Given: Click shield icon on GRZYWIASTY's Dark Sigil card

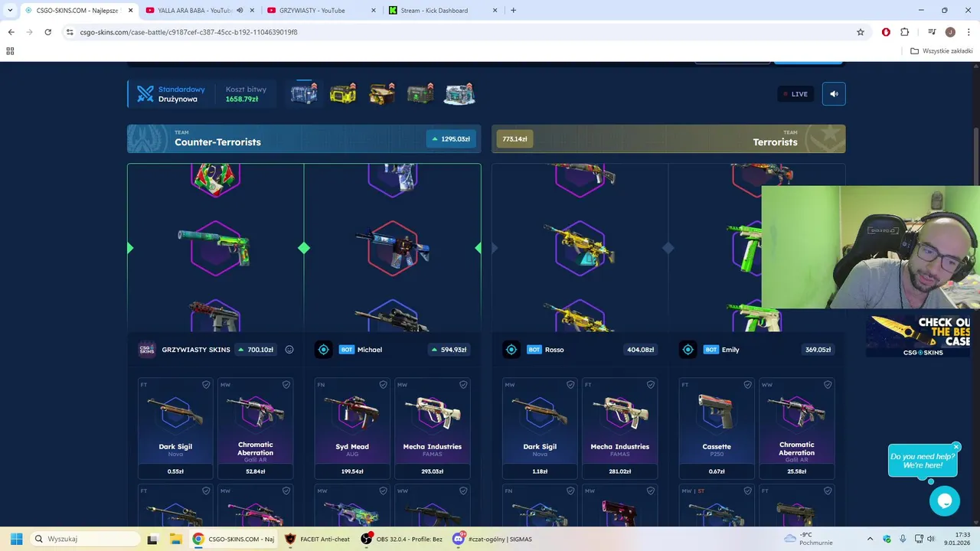Looking at the screenshot, I should 206,385.
